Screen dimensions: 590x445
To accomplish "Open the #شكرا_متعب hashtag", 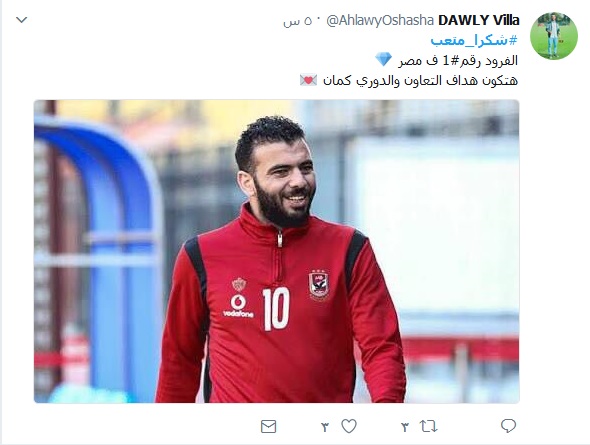I will click(x=474, y=40).
